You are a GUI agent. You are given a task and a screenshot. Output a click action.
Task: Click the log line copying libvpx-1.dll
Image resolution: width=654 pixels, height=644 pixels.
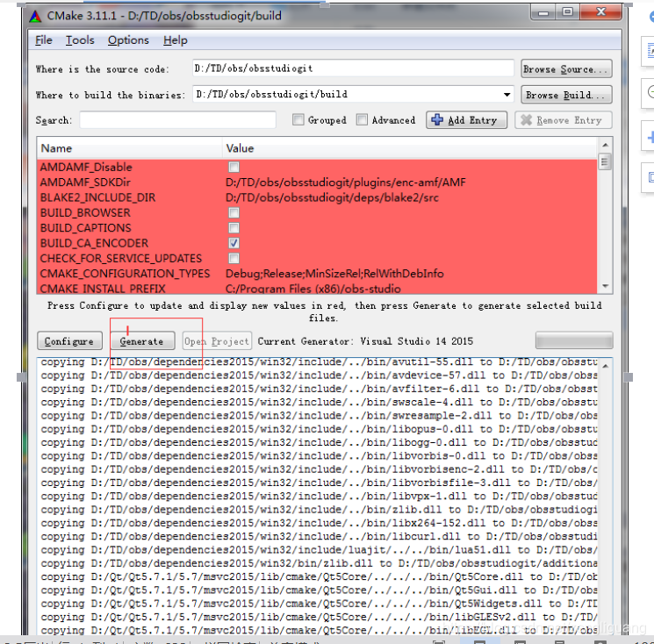[319, 496]
